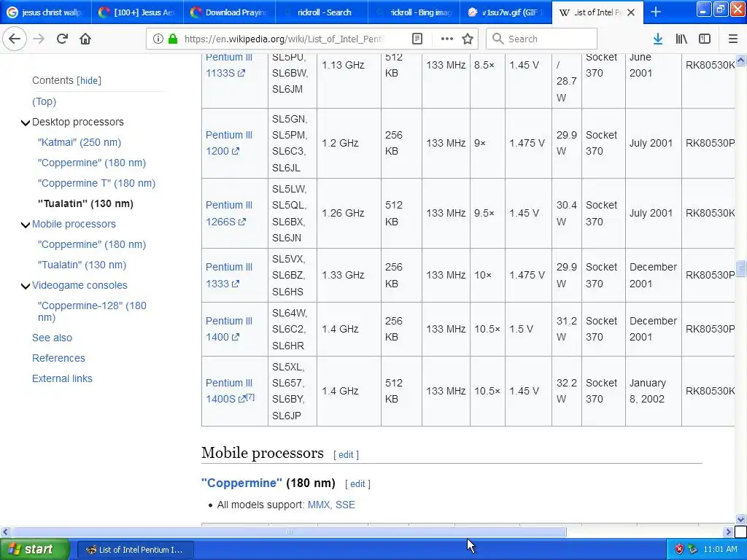Viewport: 747px width, 560px height.
Task: Go to "Coppermine-128" (180 nm) section
Action: tap(93, 311)
